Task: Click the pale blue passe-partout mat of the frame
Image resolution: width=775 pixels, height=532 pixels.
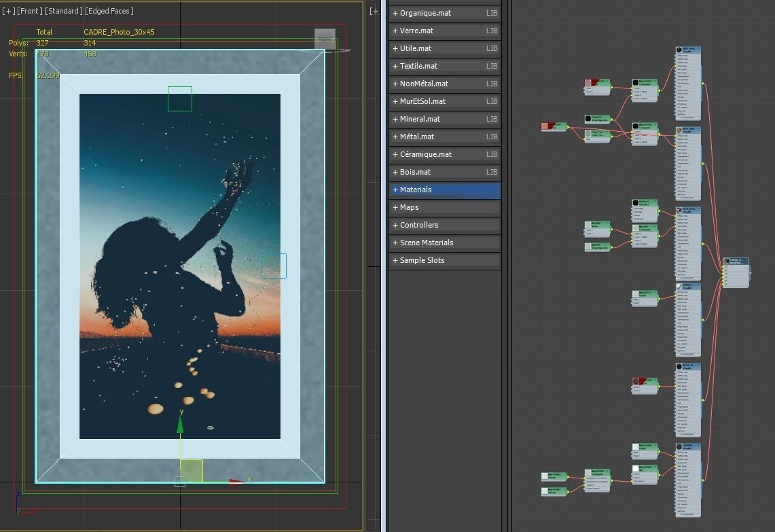Action: (69, 266)
